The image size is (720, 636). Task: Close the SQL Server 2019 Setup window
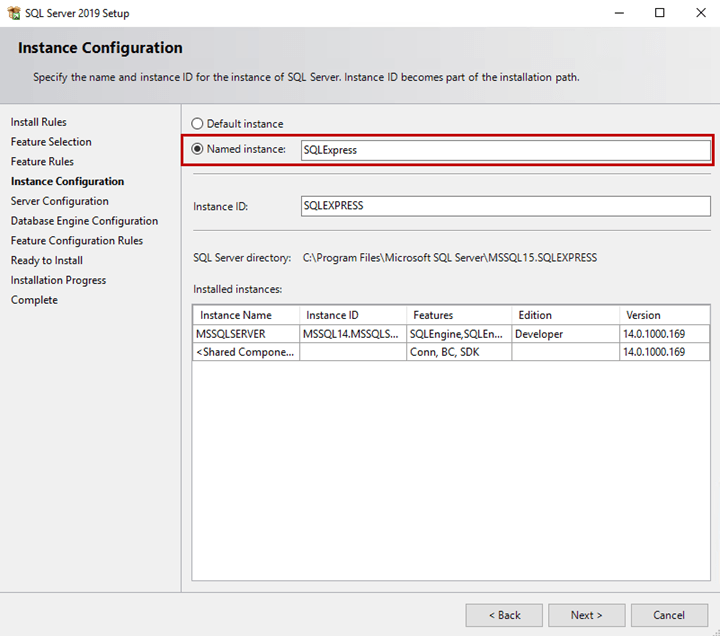pos(700,13)
